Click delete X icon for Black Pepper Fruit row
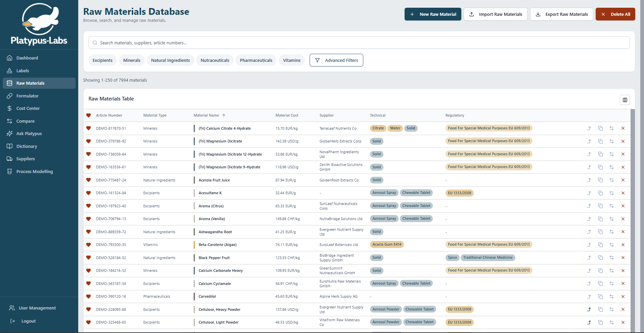Image resolution: width=644 pixels, height=333 pixels. pos(623,258)
